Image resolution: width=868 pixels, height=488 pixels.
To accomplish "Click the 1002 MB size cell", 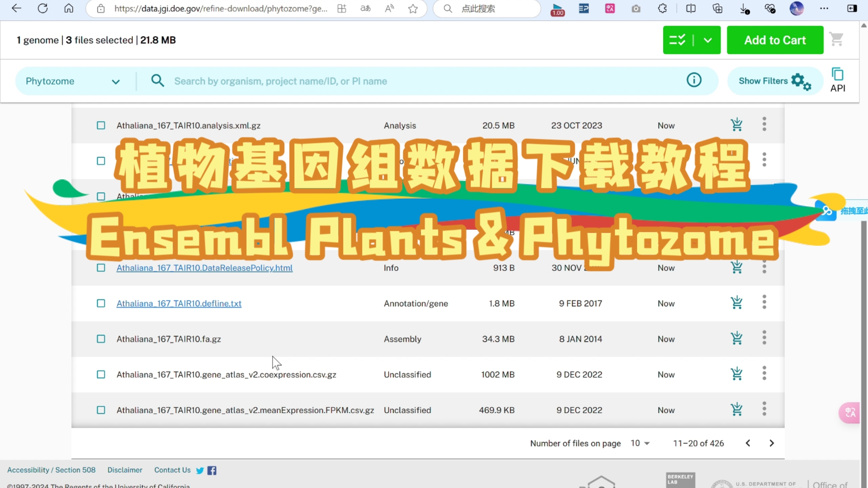I will pyautogui.click(x=498, y=375).
